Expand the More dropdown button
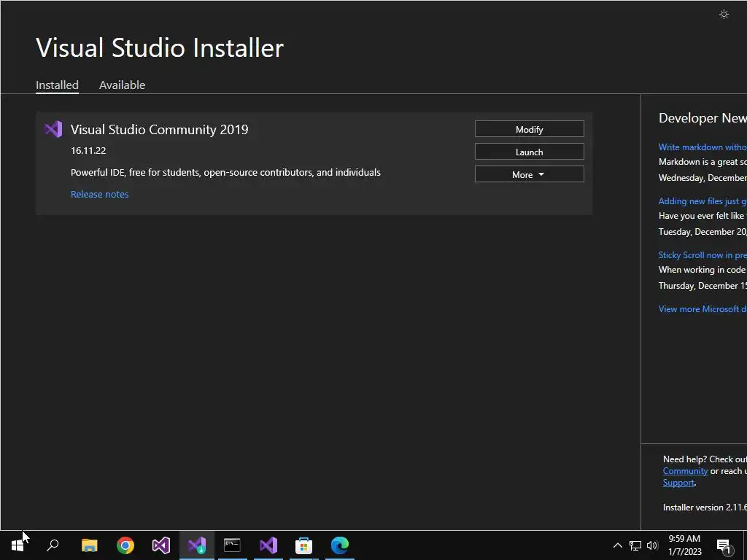 coord(530,174)
